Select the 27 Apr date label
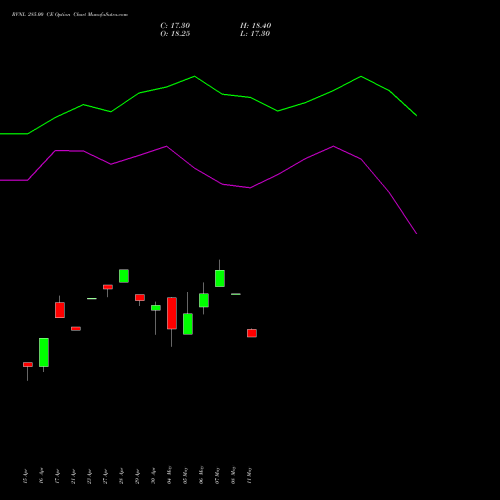This screenshot has width=500, height=500. tap(106, 476)
